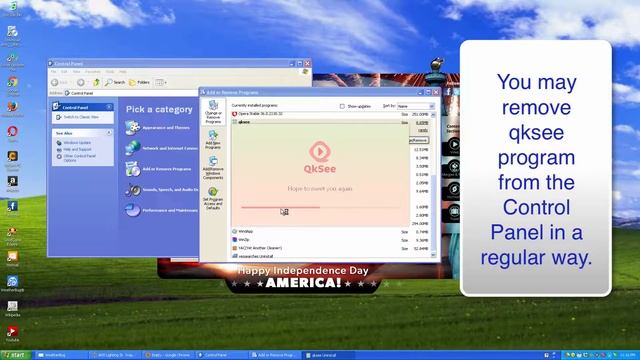Click Switch to Classic View link
This screenshot has height=360, width=640.
click(81, 117)
